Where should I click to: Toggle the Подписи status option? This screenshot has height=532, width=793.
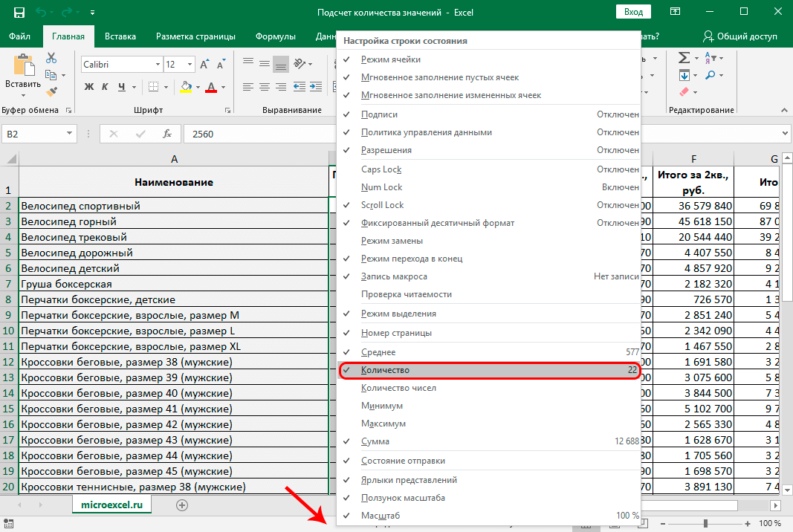488,114
